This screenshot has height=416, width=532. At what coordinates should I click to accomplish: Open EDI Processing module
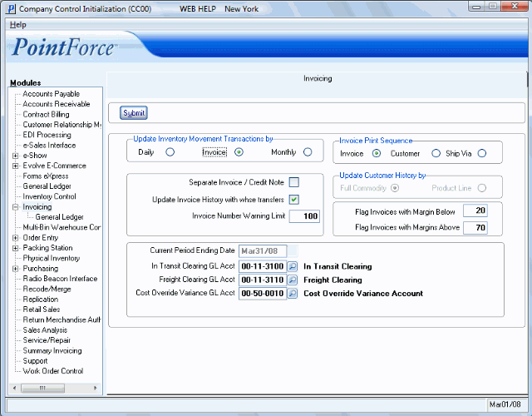pos(47,135)
